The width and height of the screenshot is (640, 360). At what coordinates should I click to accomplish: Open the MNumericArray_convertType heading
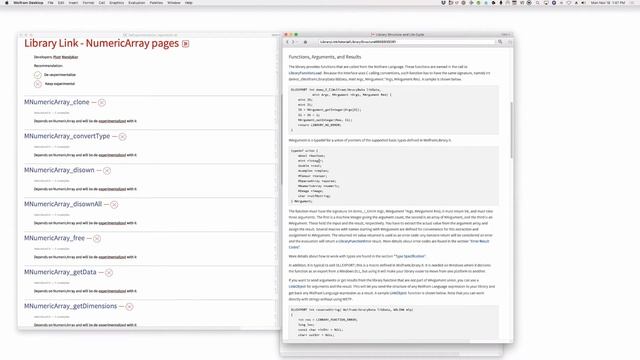[x=67, y=136]
